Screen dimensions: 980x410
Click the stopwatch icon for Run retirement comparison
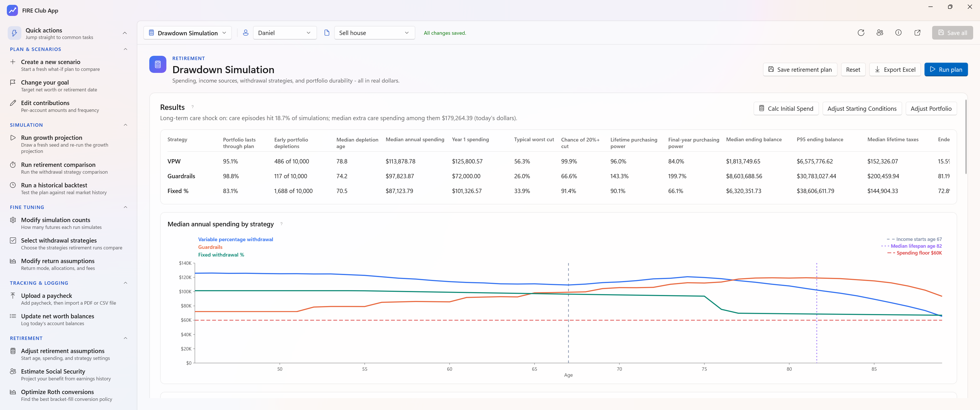coord(13,165)
